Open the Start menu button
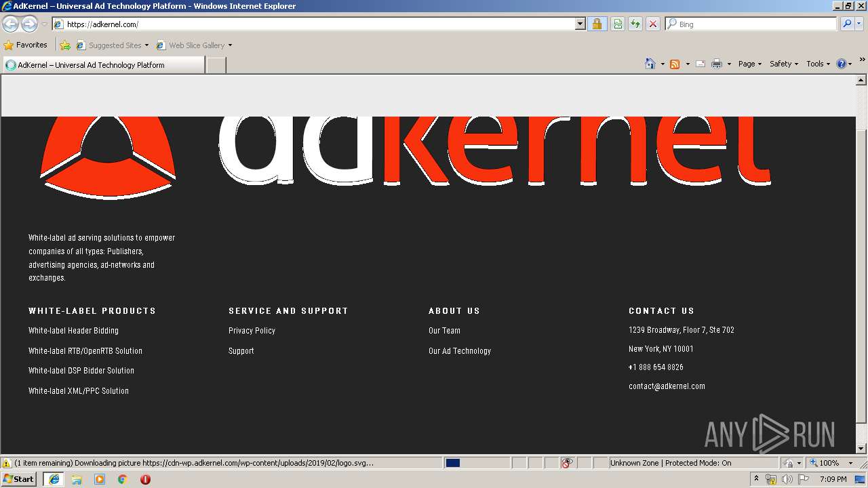Viewport: 868px width, 488px height. (x=19, y=479)
